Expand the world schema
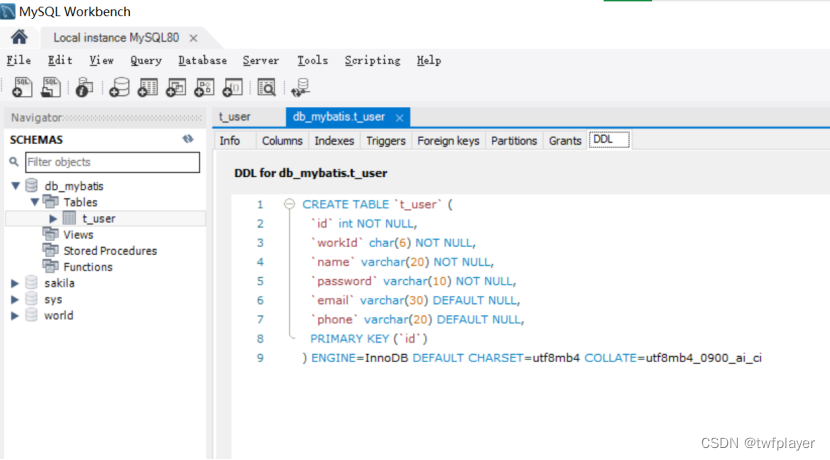Image resolution: width=830 pixels, height=460 pixels. (x=15, y=315)
